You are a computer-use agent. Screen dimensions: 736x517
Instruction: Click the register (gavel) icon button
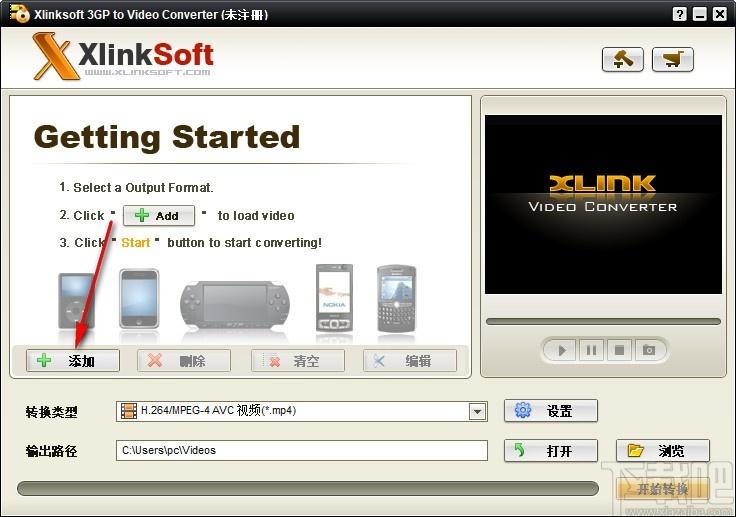point(622,60)
